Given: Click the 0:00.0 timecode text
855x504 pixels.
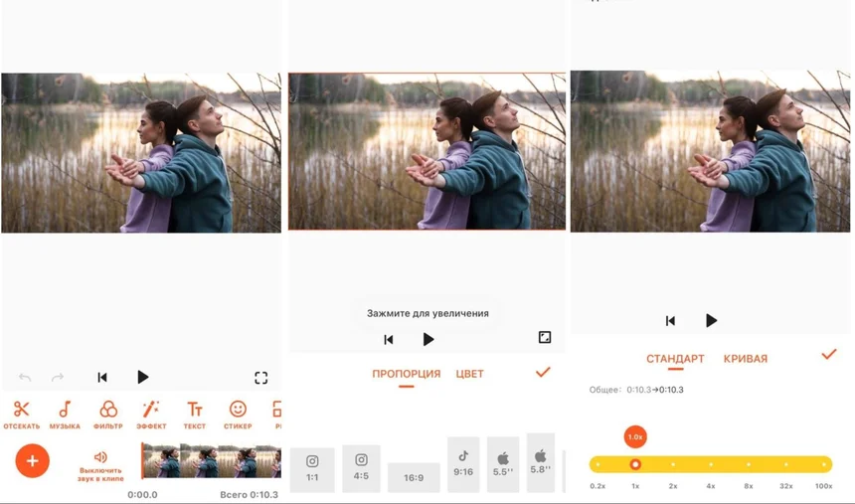Looking at the screenshot, I should click(142, 495).
